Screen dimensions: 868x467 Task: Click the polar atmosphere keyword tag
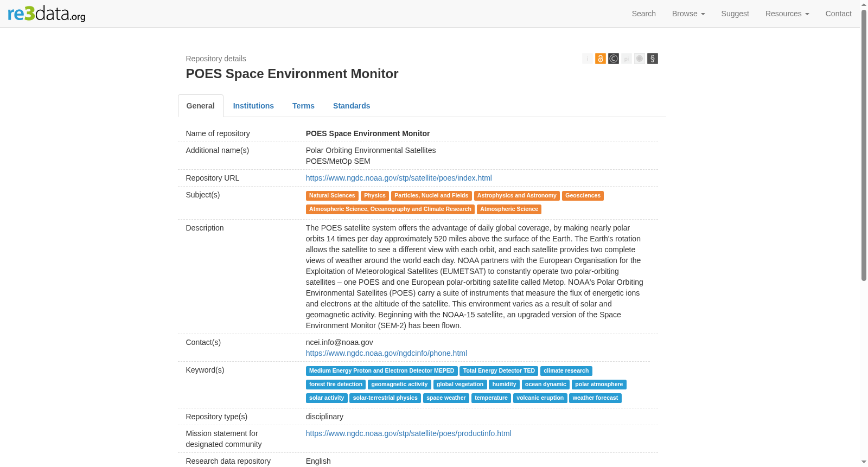point(599,385)
